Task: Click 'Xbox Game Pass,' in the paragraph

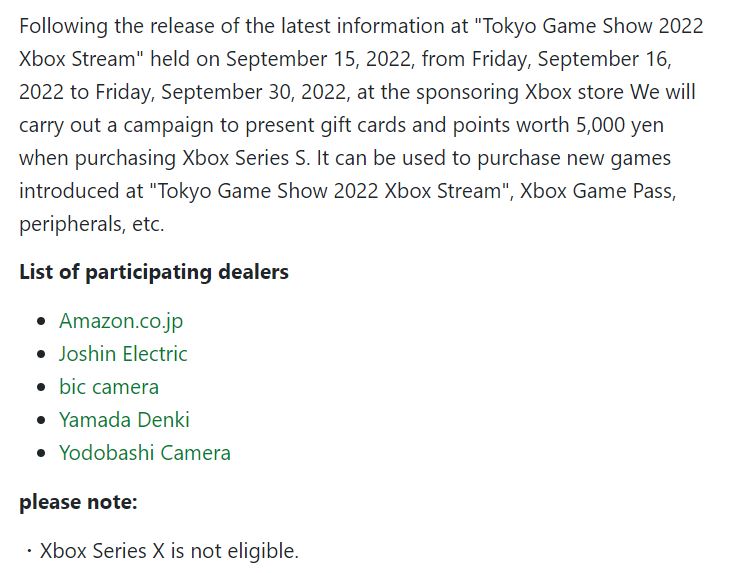Action: click(x=598, y=191)
